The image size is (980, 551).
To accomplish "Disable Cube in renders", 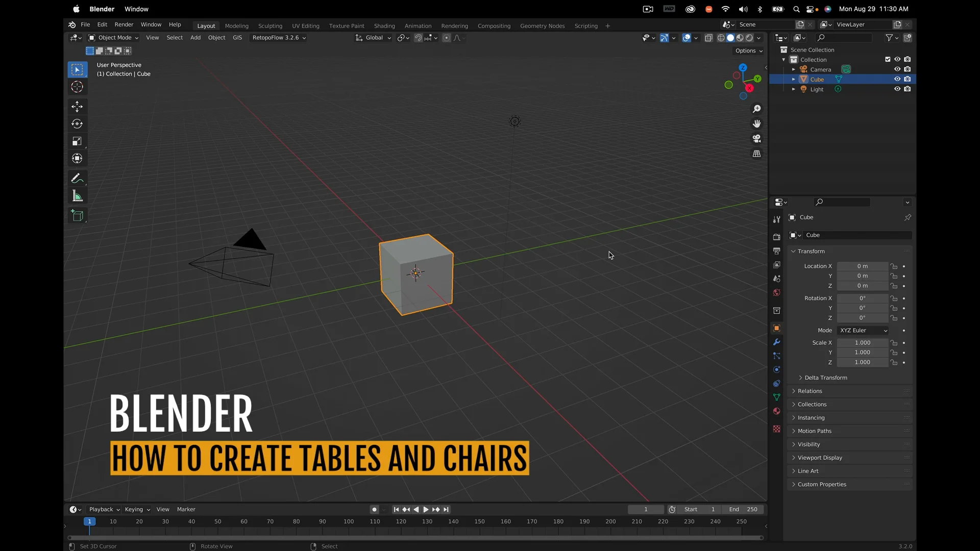I will (908, 79).
